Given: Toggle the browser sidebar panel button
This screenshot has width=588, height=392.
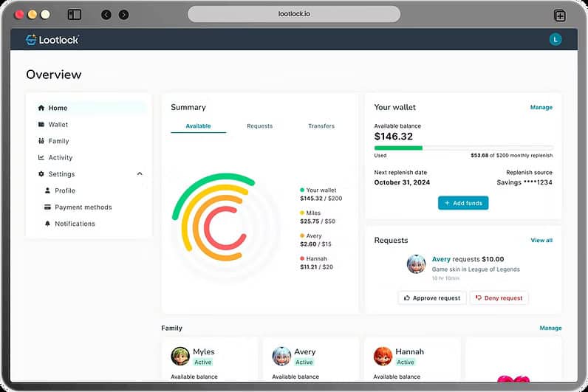Looking at the screenshot, I should pyautogui.click(x=74, y=15).
